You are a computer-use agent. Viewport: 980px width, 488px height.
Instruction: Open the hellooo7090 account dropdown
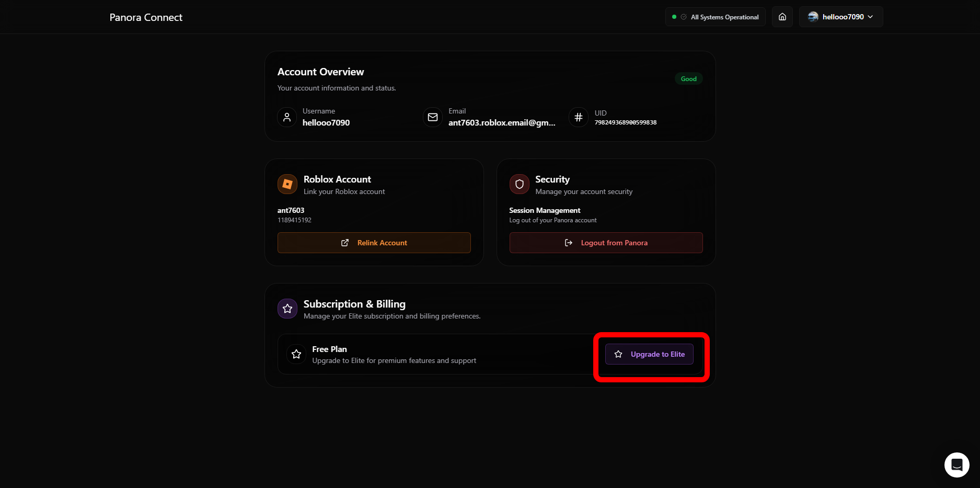coord(840,17)
